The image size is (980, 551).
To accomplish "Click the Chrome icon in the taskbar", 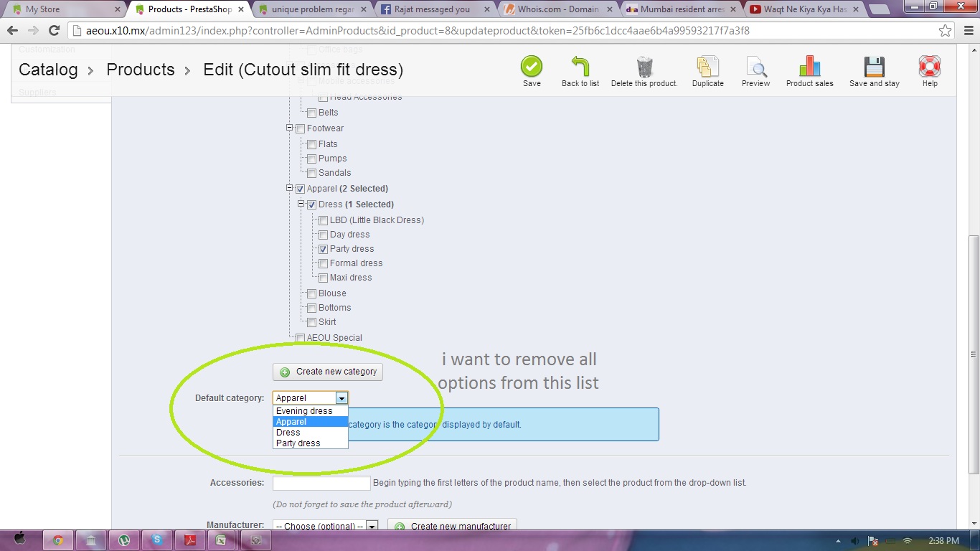I will coord(58,540).
